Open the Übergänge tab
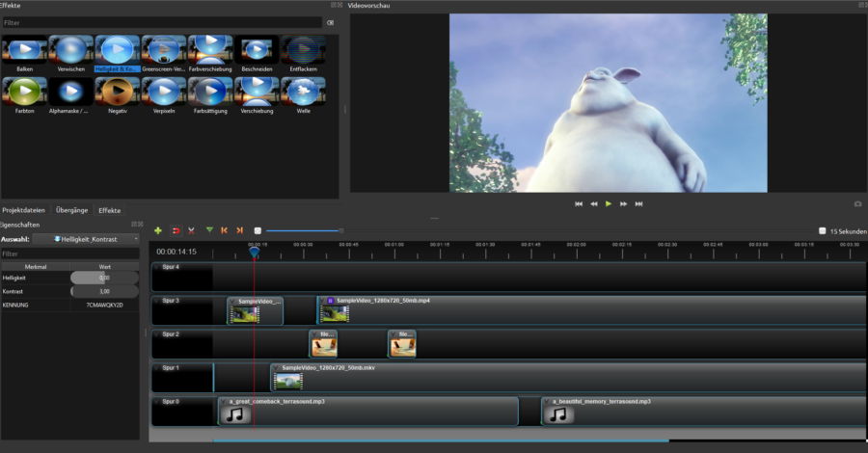The height and width of the screenshot is (453, 868). click(x=72, y=210)
